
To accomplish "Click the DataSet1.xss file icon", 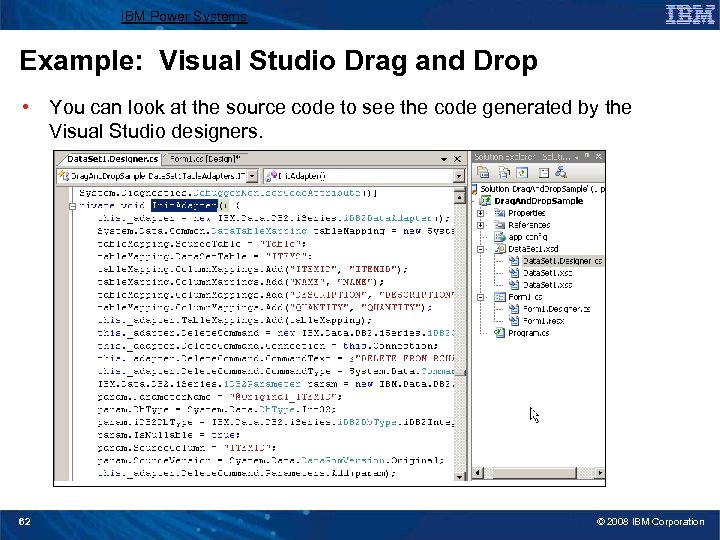I will click(514, 285).
